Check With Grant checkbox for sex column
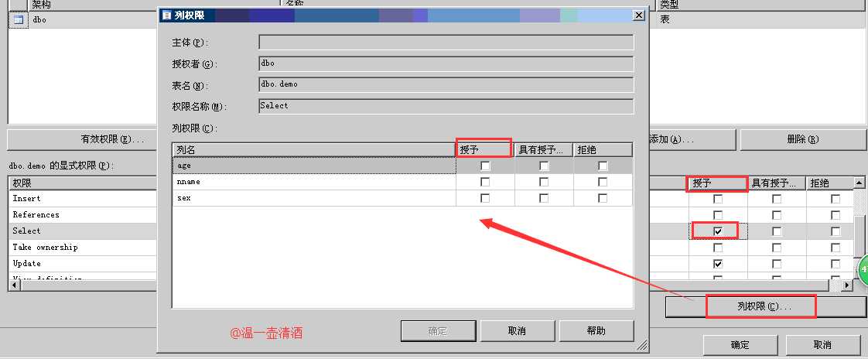The image size is (868, 359). pyautogui.click(x=544, y=198)
